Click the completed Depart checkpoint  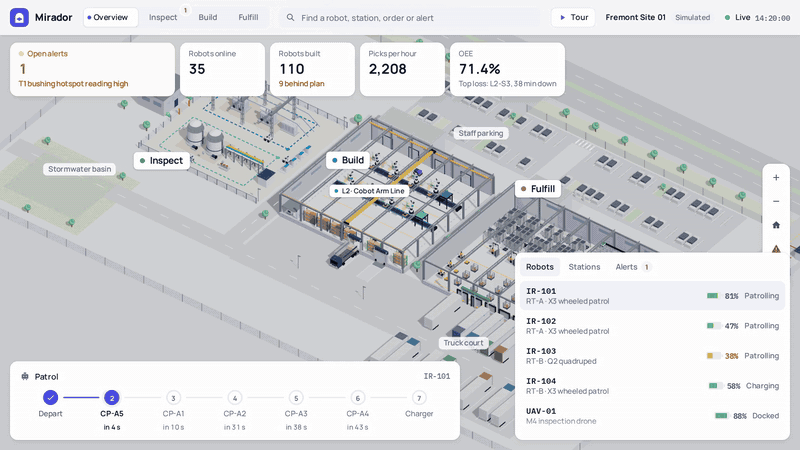pyautogui.click(x=50, y=397)
